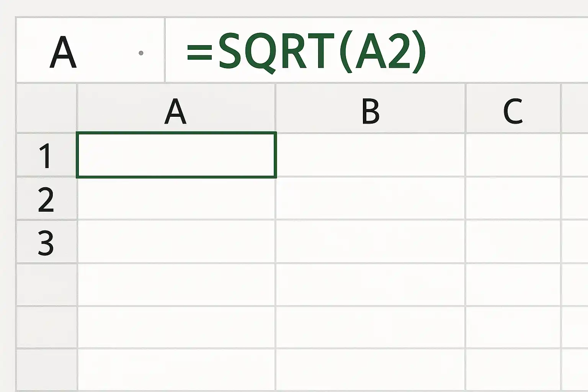Select cell B3

[x=370, y=242]
